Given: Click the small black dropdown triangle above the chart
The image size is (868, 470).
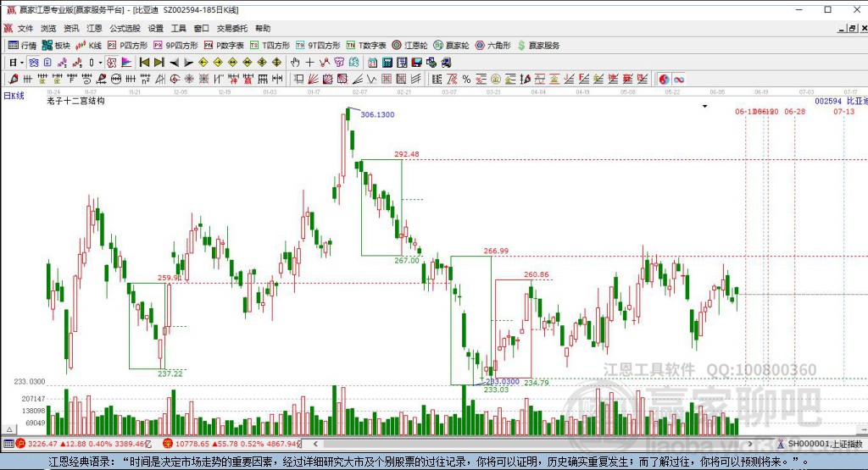Looking at the screenshot, I should pyautogui.click(x=704, y=106).
